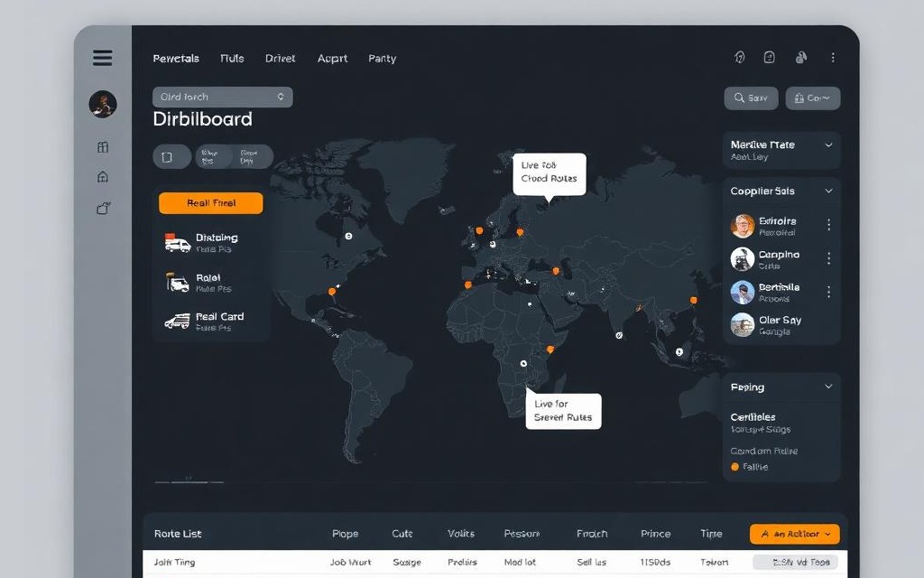Open Oler Say avatar thumbnail
This screenshot has height=578, width=924.
click(743, 325)
